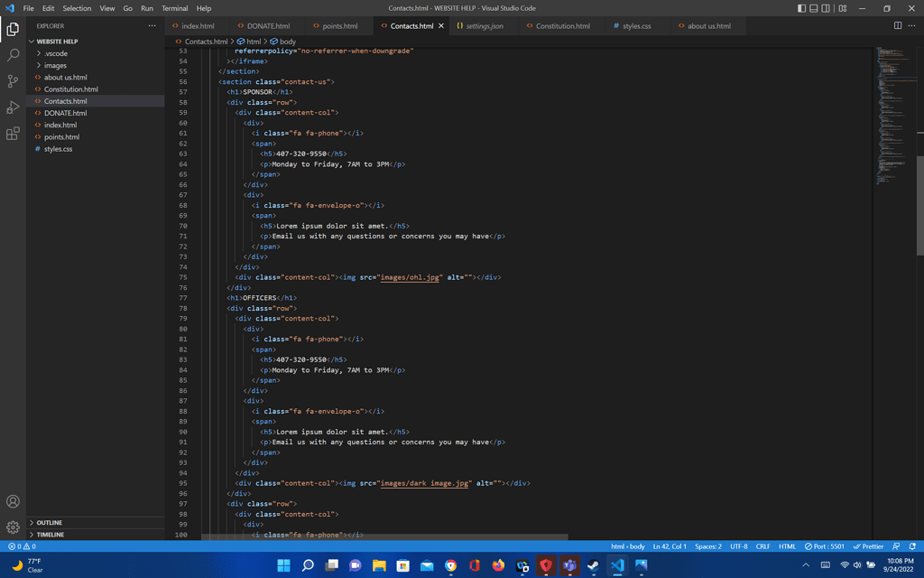Follow the images/ohl.jpg link in code
924x578 pixels.
[x=411, y=277]
